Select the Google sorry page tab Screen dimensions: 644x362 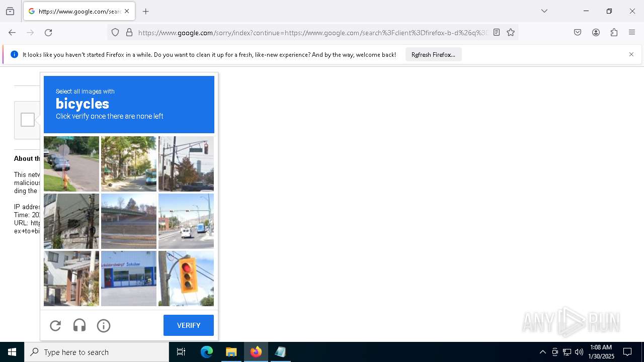[78, 11]
